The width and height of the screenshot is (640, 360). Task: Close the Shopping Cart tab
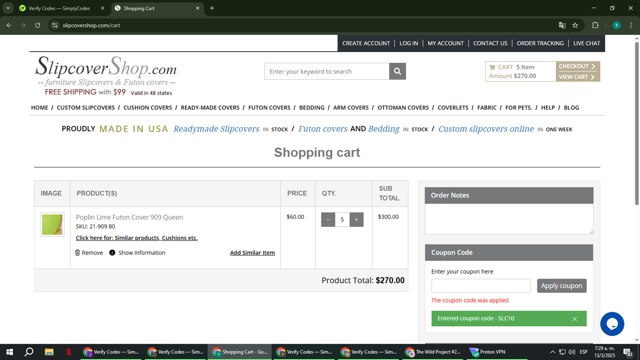(198, 8)
